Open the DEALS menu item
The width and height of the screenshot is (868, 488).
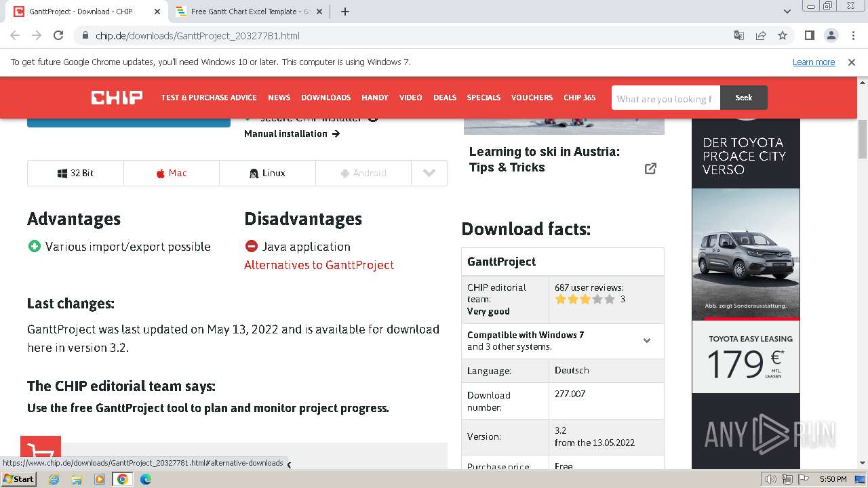point(444,98)
